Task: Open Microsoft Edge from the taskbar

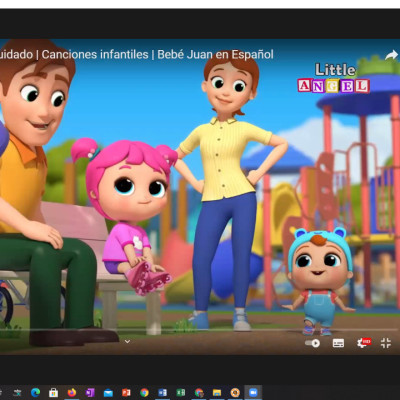Action: click(35, 392)
